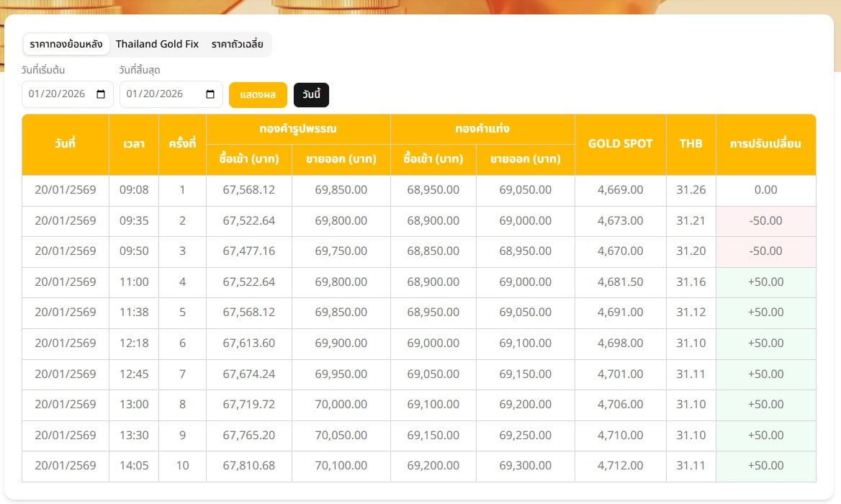Screen dimensions: 841x504
Task: Click the ทองคำแท่ง header cell
Action: tap(482, 129)
